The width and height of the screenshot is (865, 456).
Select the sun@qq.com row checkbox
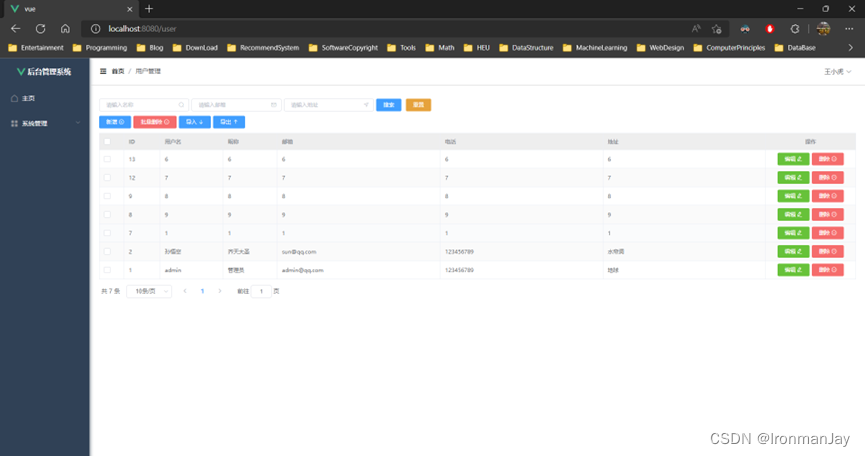click(x=107, y=251)
